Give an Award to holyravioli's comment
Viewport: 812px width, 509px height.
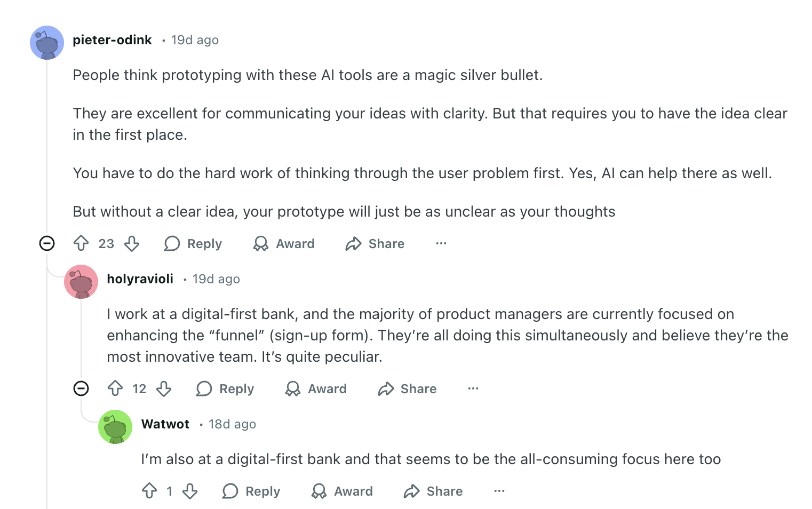tap(316, 389)
